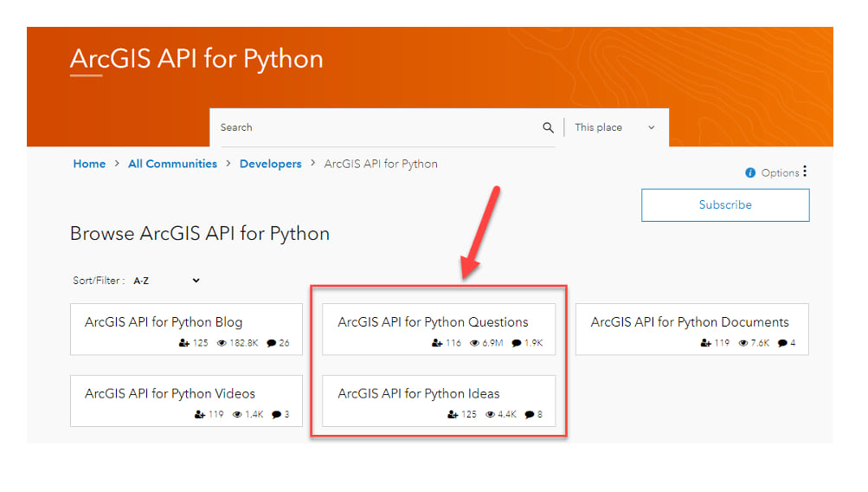This screenshot has width=868, height=492.
Task: Open All Communities breadcrumb link
Action: coord(172,164)
